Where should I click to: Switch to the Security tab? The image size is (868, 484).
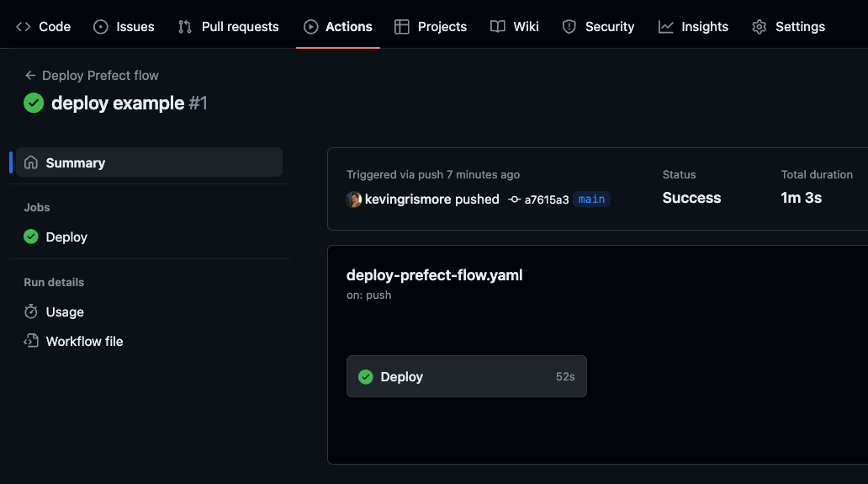(x=598, y=27)
